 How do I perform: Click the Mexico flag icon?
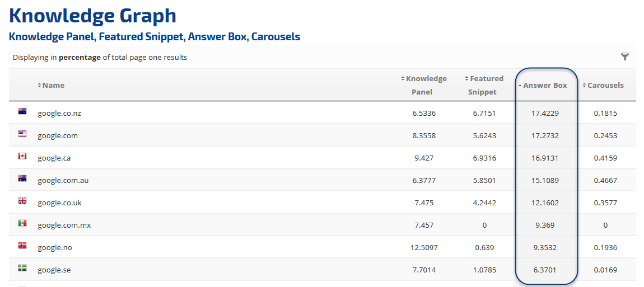coord(22,223)
